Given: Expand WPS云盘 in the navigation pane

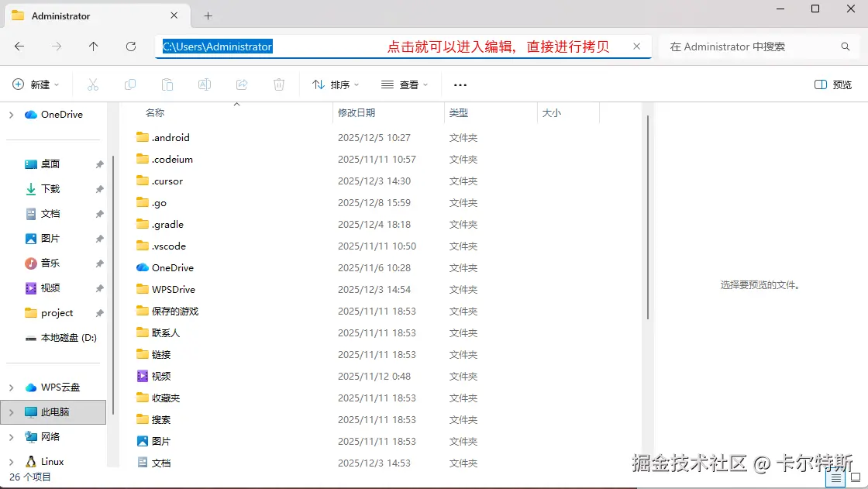Looking at the screenshot, I should click(11, 387).
